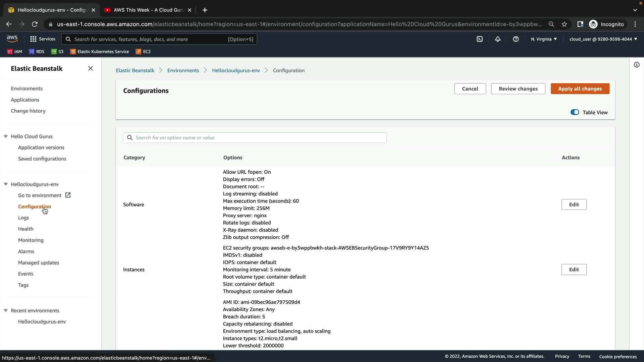Open the S3 shortcut in favorites bar

57,52
